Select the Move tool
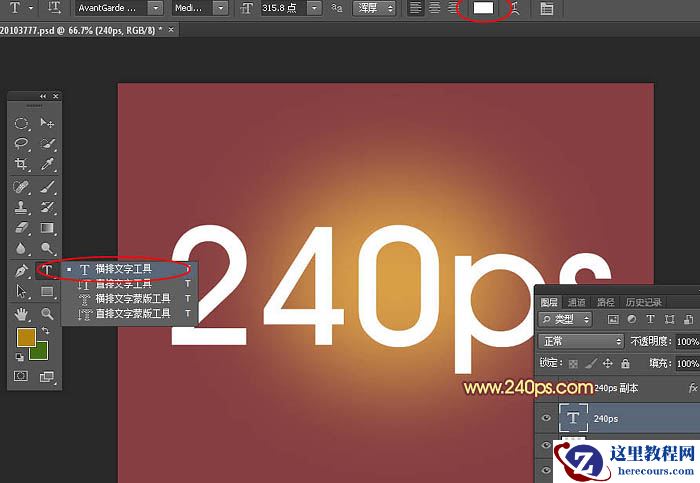The height and width of the screenshot is (483, 700). 47,123
